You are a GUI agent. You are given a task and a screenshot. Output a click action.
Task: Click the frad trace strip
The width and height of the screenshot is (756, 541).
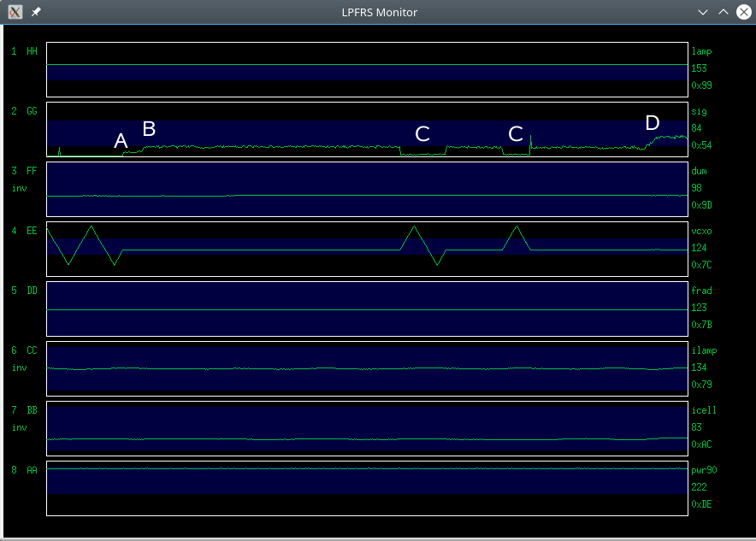(368, 309)
